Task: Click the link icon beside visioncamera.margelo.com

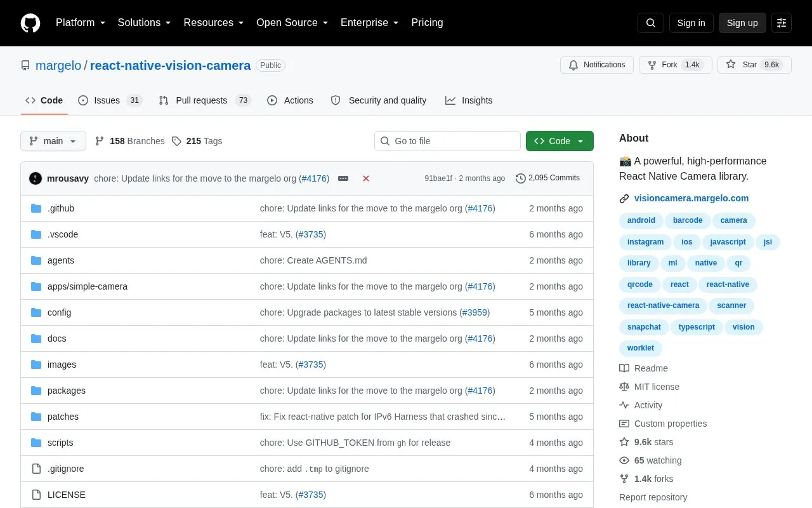Action: 624,198
